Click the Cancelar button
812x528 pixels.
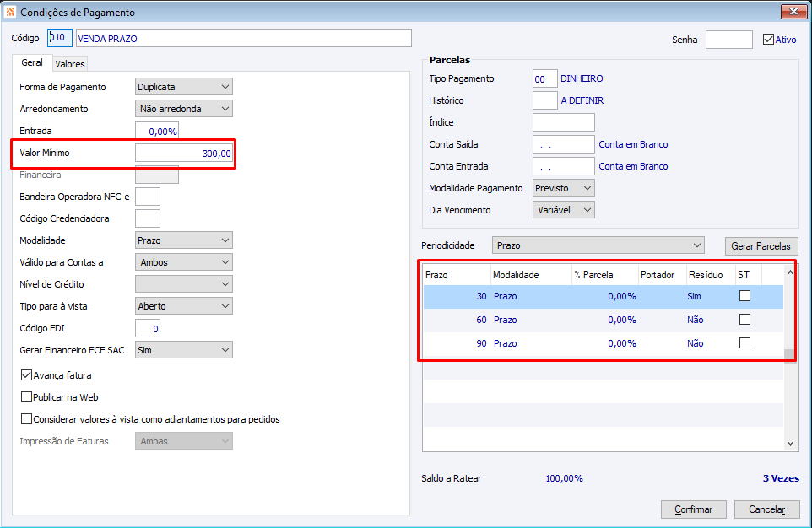766,509
